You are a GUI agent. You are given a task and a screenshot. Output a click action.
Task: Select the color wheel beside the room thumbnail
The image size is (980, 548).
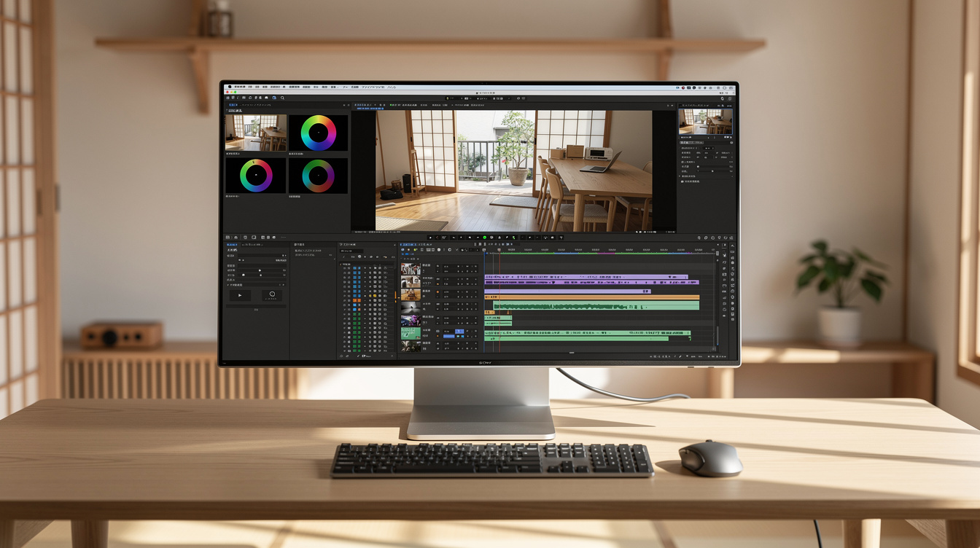(319, 133)
